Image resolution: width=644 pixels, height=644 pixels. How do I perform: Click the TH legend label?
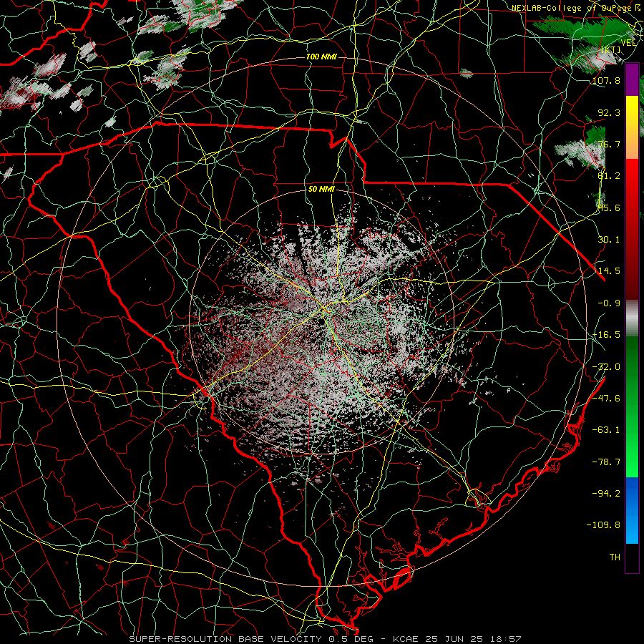(615, 557)
